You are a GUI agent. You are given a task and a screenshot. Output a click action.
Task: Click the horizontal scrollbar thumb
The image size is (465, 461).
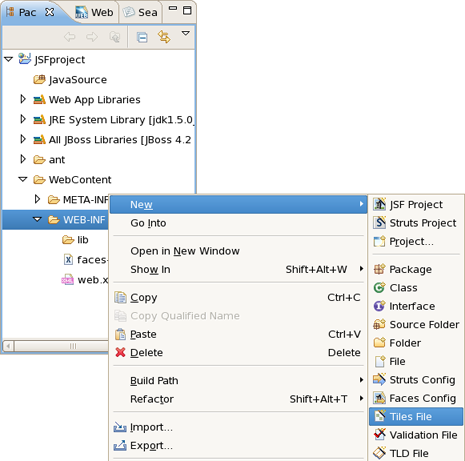click(62, 346)
